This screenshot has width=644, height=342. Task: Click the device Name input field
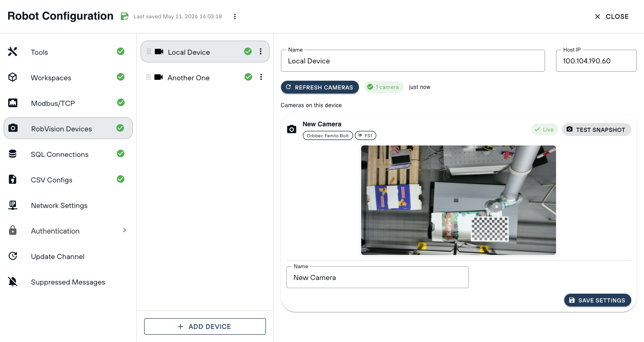point(413,61)
